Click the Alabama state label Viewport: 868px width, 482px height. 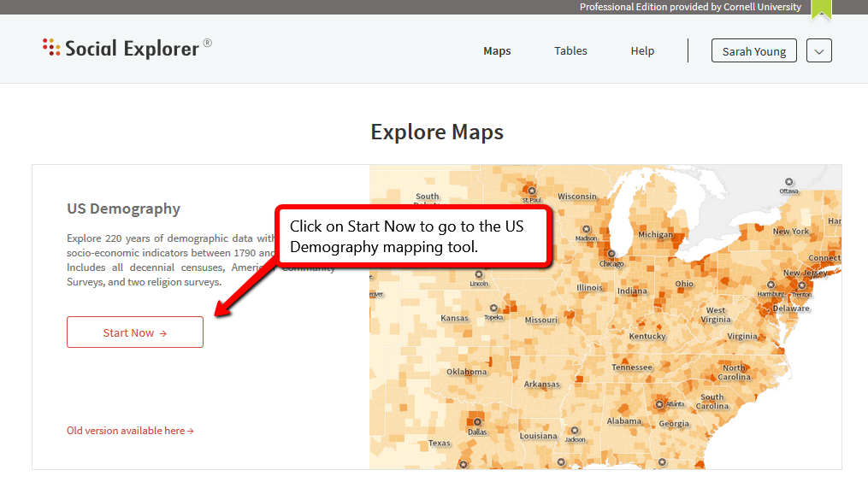(x=624, y=421)
